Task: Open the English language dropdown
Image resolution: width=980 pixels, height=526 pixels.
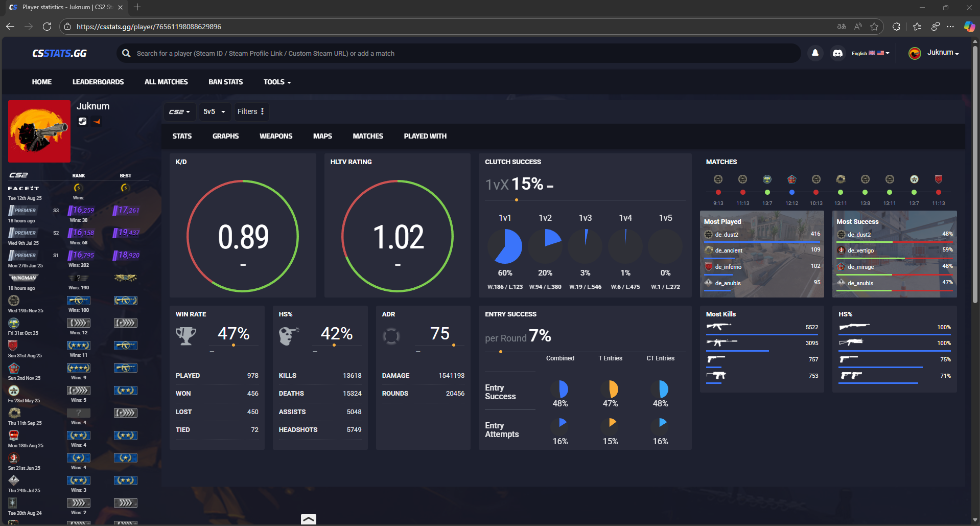Action: pyautogui.click(x=870, y=53)
